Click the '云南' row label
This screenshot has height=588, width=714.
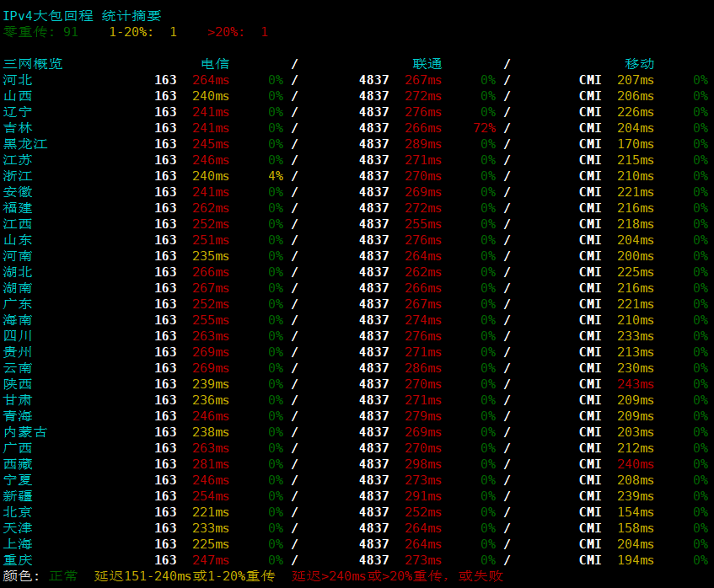click(x=18, y=368)
